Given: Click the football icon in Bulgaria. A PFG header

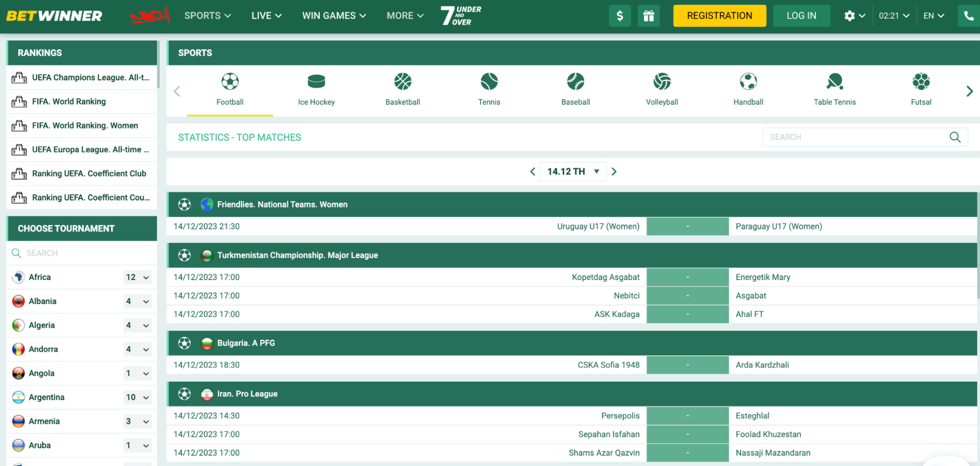Looking at the screenshot, I should pos(184,343).
